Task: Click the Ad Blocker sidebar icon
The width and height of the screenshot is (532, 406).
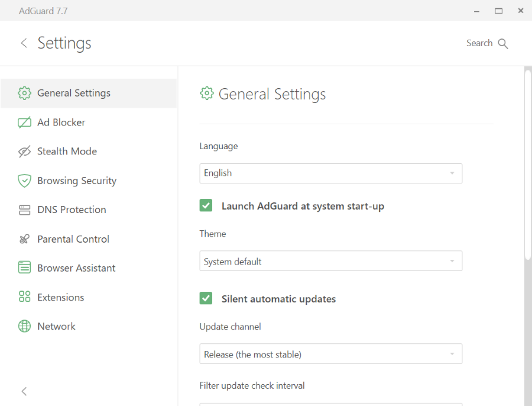Action: coord(24,123)
